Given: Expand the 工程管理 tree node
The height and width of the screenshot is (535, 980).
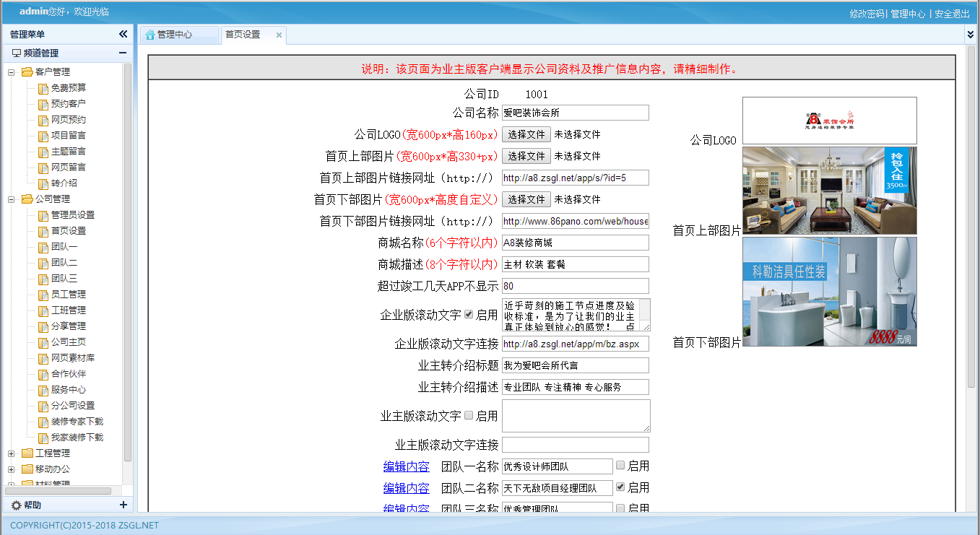Looking at the screenshot, I should point(11,453).
